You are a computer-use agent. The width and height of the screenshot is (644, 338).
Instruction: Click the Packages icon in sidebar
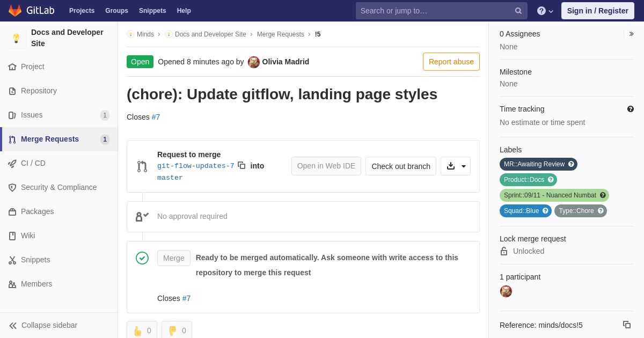coord(12,212)
